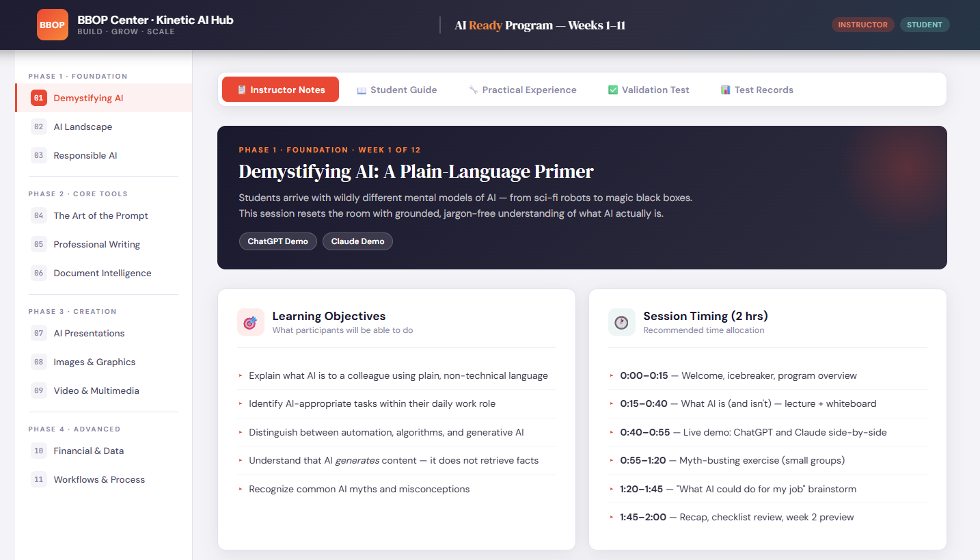Click the ChatGPT Demo pill button

[277, 241]
